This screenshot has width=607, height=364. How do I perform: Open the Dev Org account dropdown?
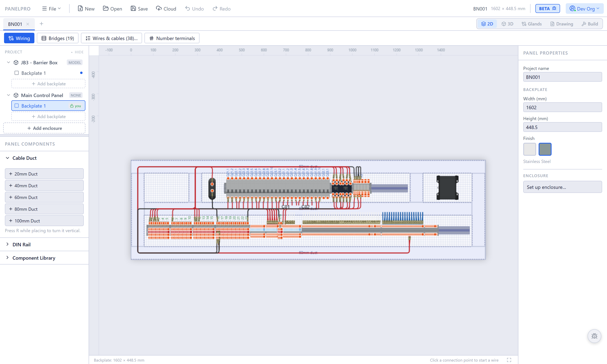pyautogui.click(x=584, y=8)
